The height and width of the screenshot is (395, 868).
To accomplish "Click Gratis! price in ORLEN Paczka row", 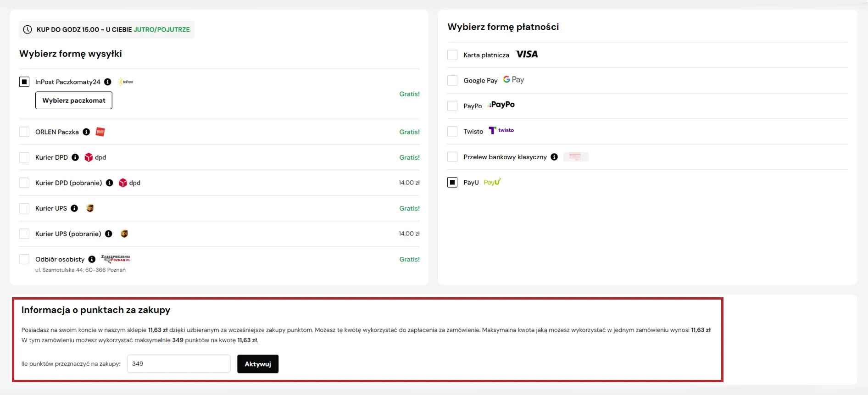I will [x=409, y=132].
